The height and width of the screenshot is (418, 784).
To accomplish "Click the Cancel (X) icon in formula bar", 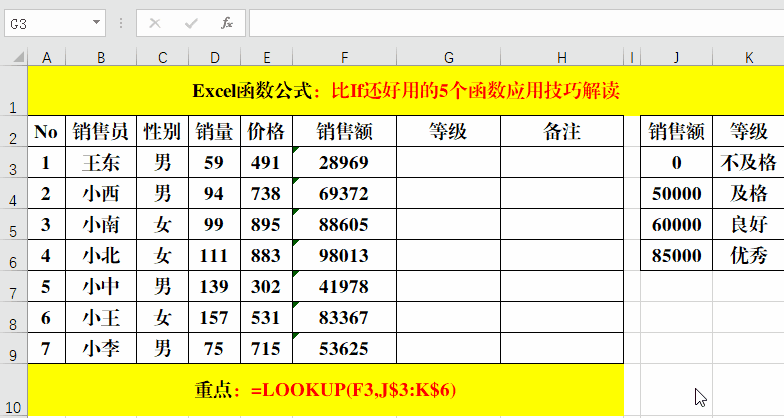I will pyautogui.click(x=155, y=23).
